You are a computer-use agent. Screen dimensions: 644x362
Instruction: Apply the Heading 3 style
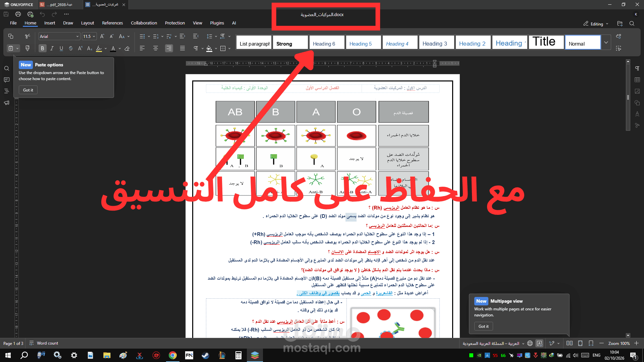(436, 43)
